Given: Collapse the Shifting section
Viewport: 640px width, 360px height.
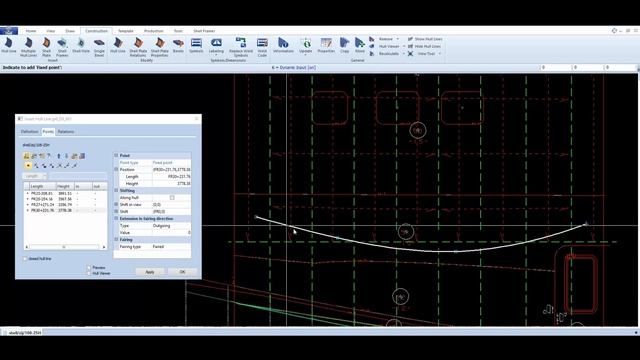Looking at the screenshot, I should point(116,191).
